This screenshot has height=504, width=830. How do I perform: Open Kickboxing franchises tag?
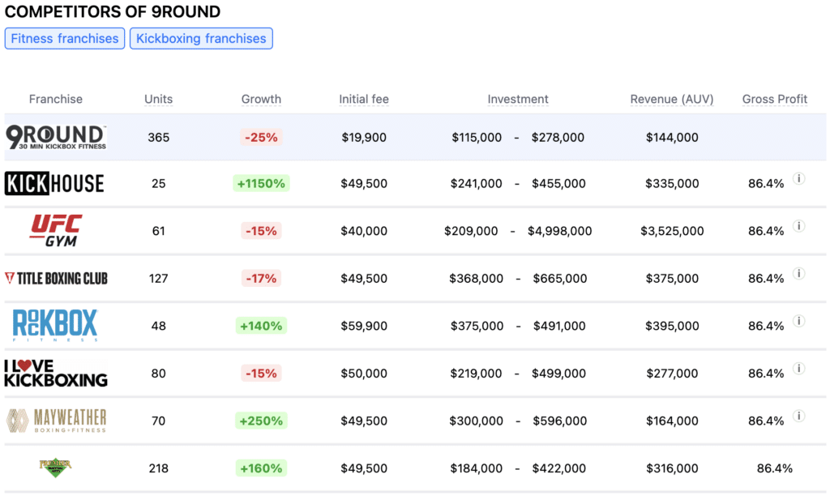pos(201,39)
